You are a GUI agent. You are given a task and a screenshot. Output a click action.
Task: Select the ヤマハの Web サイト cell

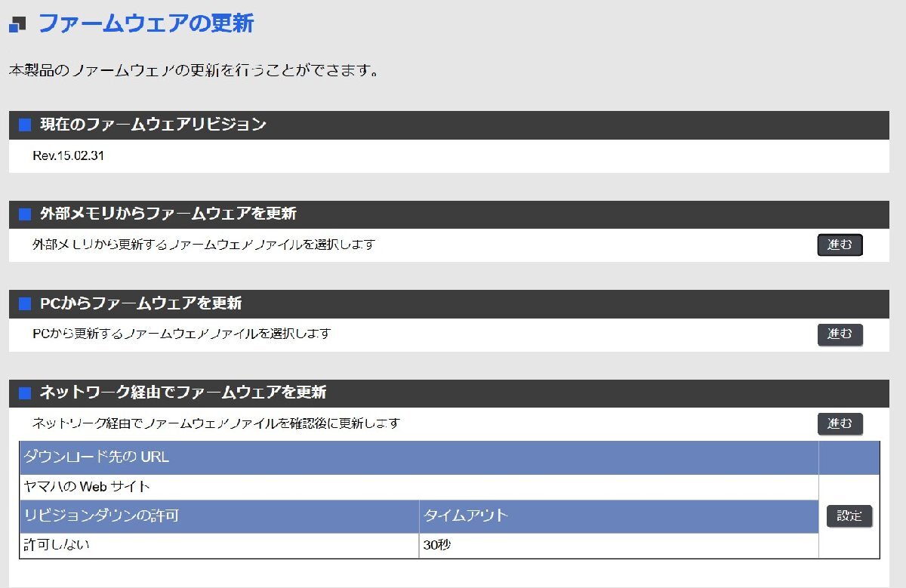pos(419,487)
